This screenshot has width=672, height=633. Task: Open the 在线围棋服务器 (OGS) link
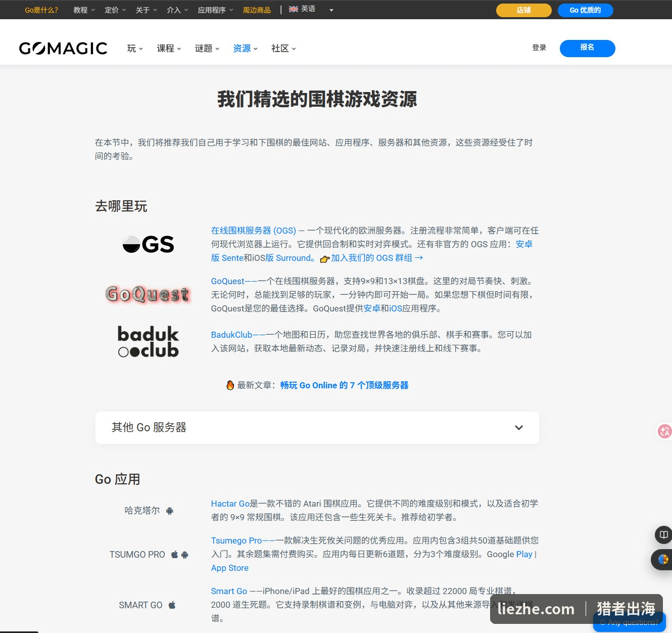(x=254, y=231)
